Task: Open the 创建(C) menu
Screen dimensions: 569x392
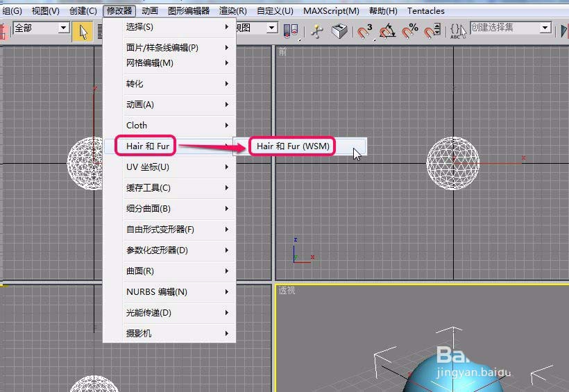Action: [83, 11]
